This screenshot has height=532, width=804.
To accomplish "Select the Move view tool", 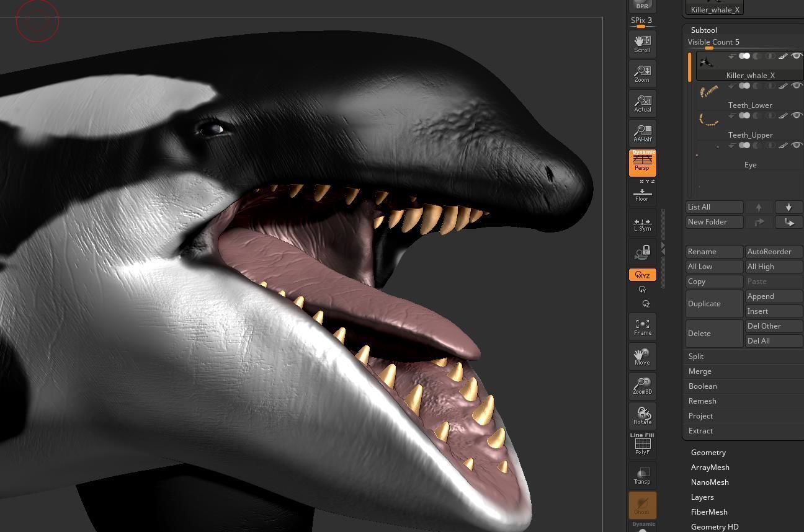I will click(642, 357).
